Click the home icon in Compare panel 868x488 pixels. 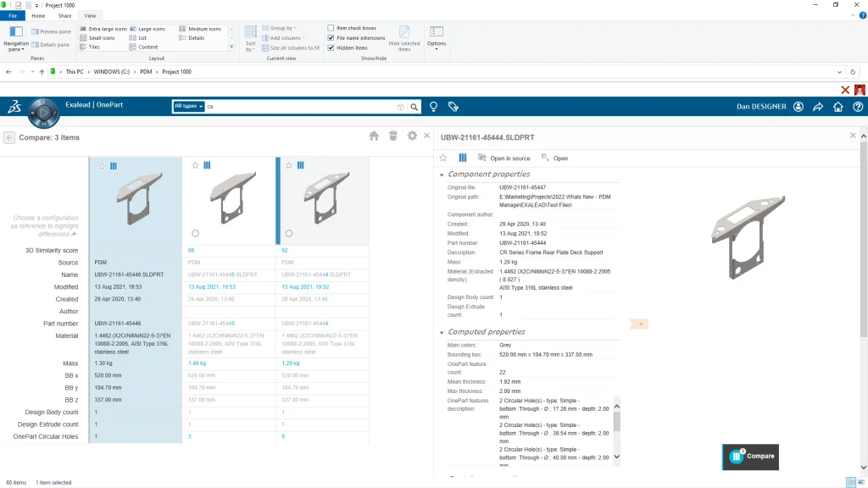[x=374, y=136]
